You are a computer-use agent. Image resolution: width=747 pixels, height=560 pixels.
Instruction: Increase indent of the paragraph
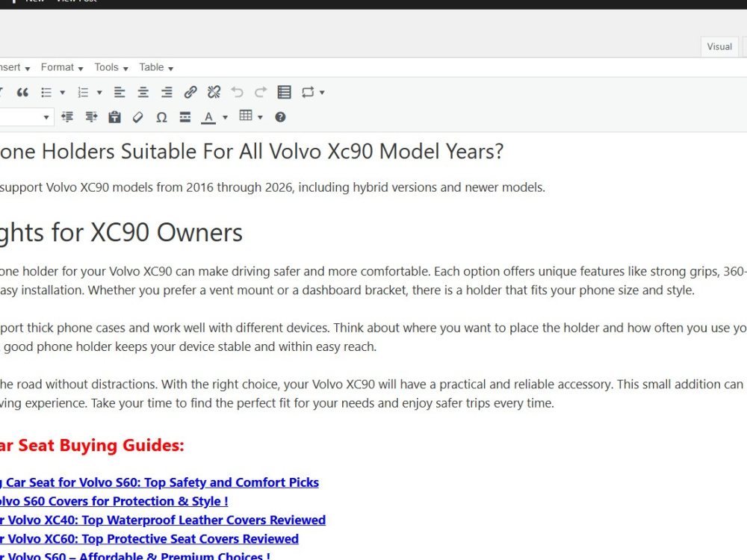91,117
